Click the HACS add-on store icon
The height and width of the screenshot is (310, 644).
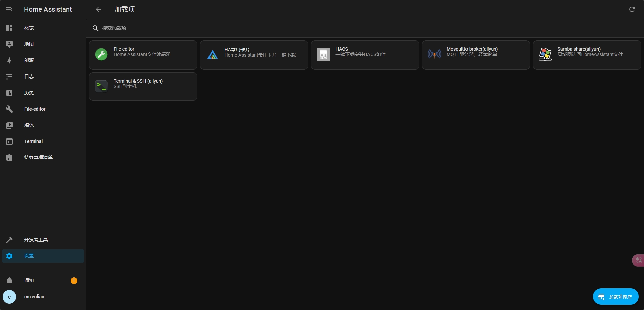(x=323, y=54)
